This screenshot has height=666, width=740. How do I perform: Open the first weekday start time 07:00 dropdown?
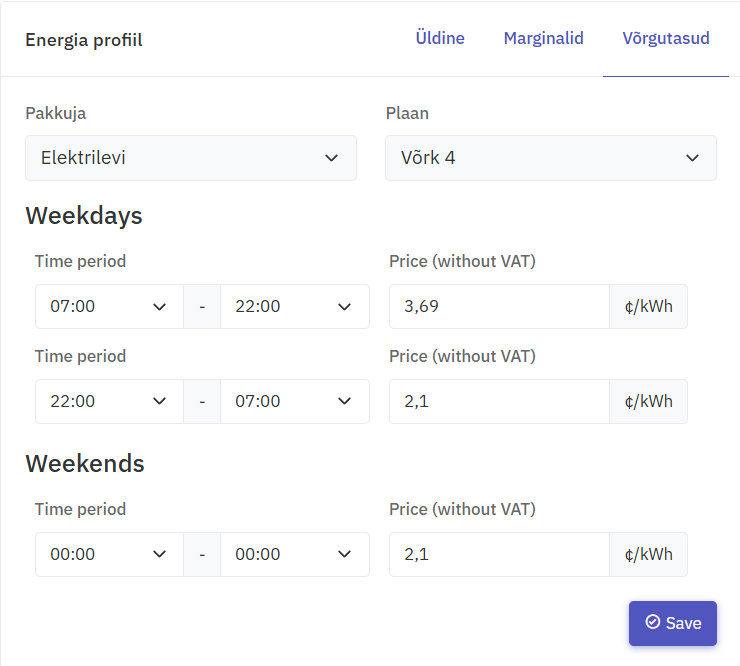109,306
